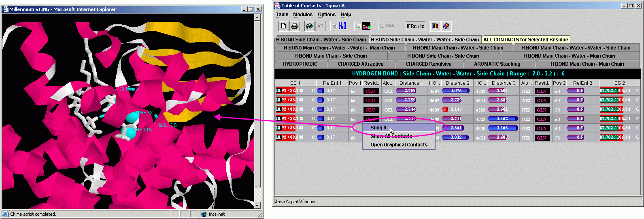Select the HYDROPHOBIC tab
Viewport: 644px width, 219px height.
coord(300,64)
